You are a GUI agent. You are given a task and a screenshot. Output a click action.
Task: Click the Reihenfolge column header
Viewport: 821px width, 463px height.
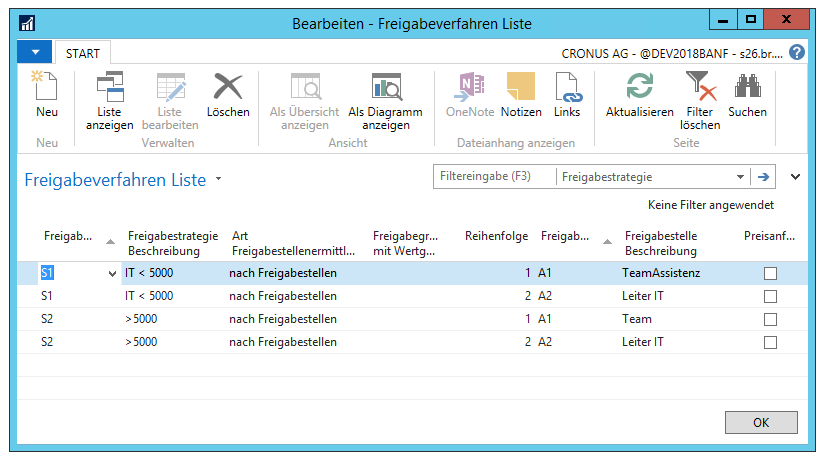pos(496,236)
